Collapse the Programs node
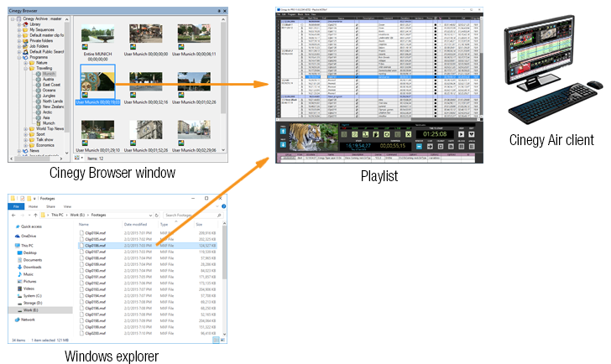Image resolution: width=611 pixels, height=364 pixels. point(18,57)
